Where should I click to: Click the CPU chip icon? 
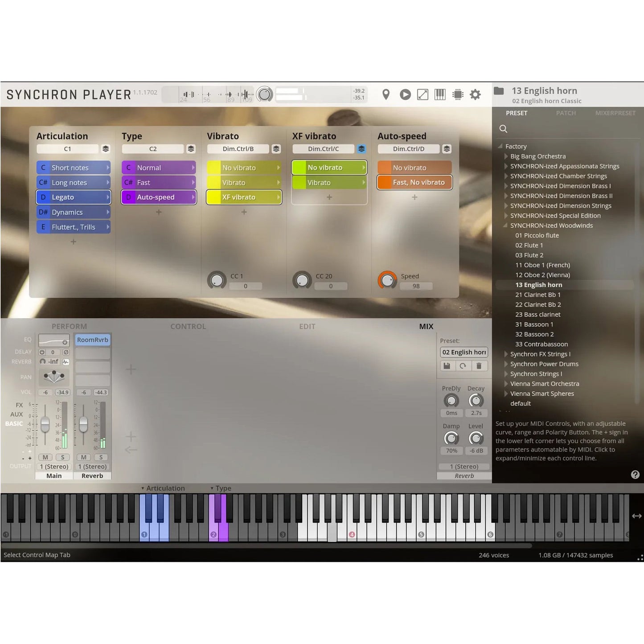click(x=458, y=94)
